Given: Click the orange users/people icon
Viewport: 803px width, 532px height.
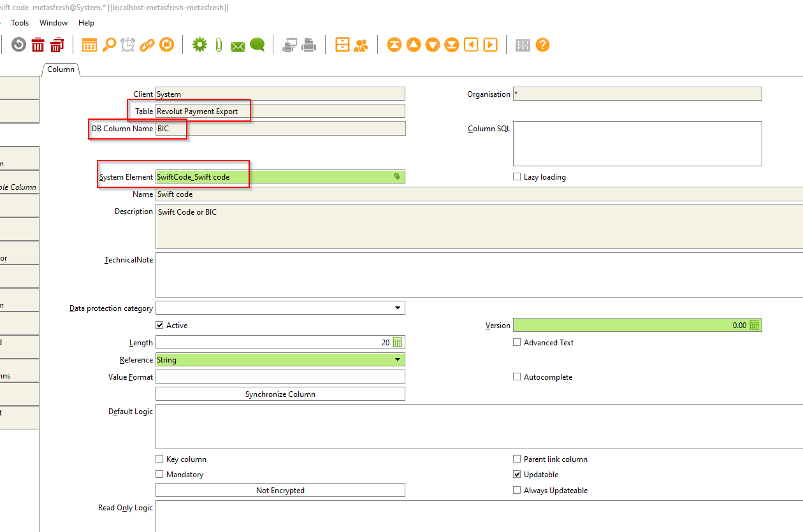Looking at the screenshot, I should [361, 45].
